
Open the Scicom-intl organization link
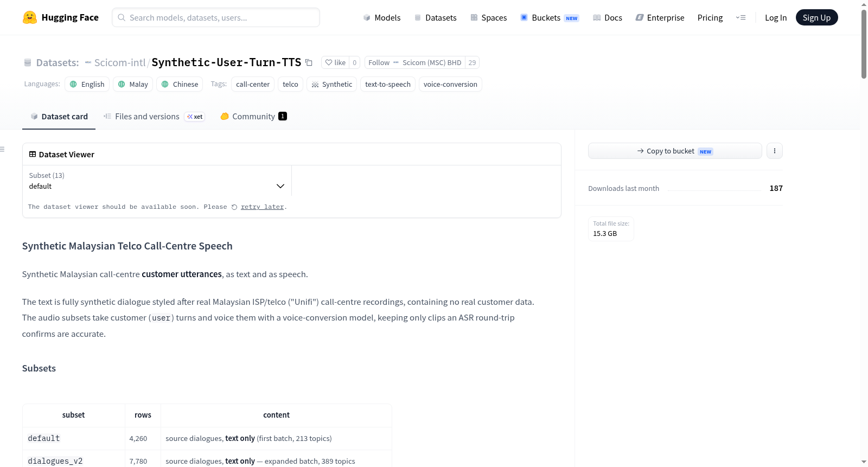coord(120,62)
